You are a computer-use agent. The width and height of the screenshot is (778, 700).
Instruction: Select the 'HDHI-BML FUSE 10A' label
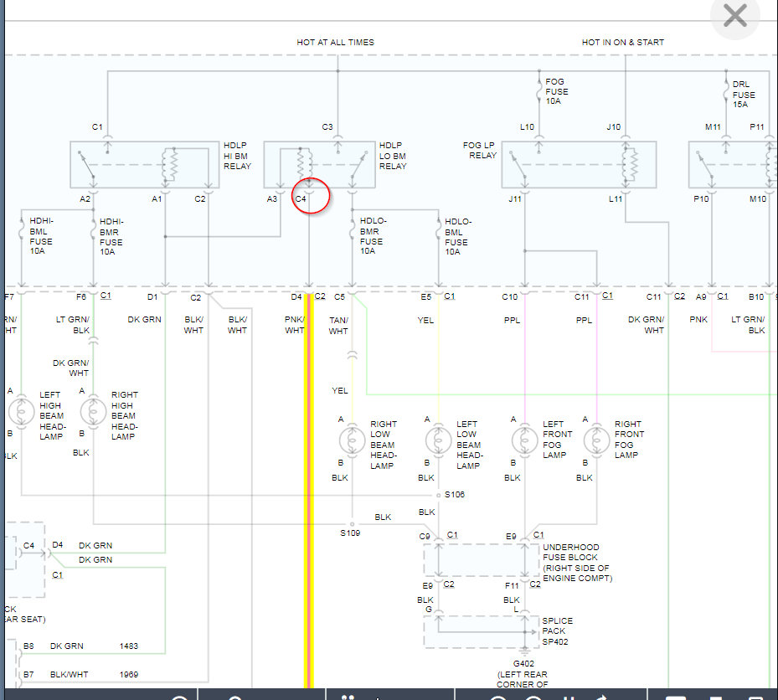pyautogui.click(x=41, y=236)
